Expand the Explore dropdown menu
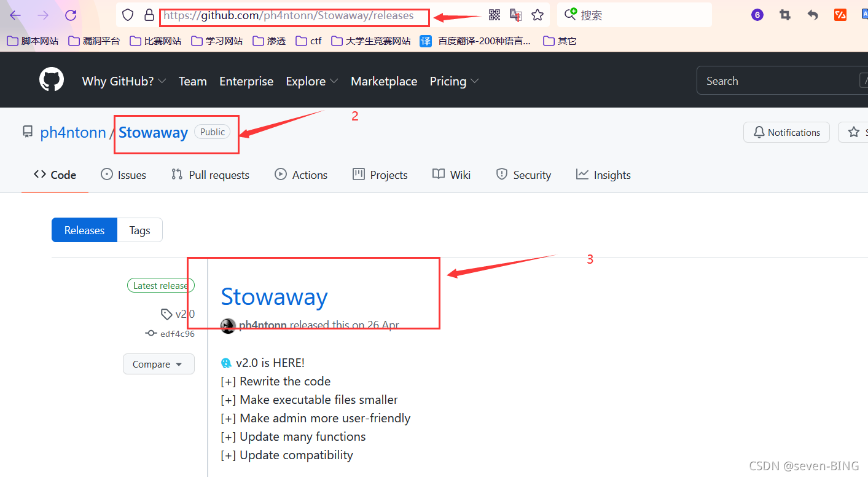The width and height of the screenshot is (868, 477). click(312, 81)
